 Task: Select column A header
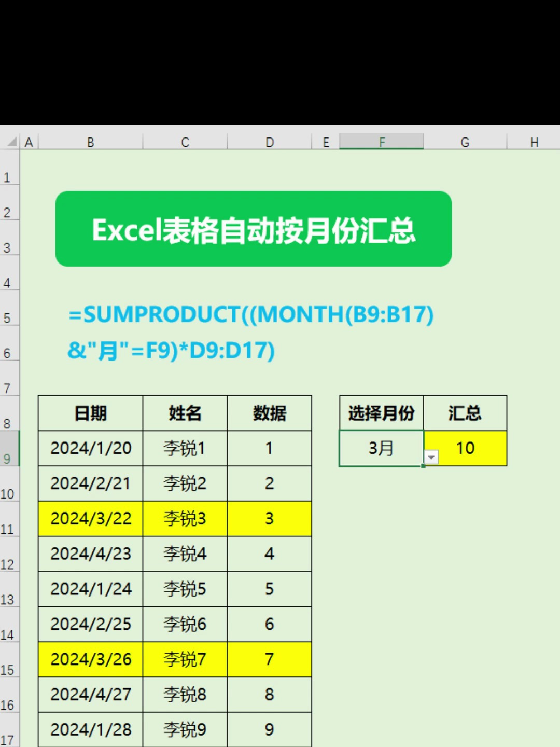(x=29, y=142)
